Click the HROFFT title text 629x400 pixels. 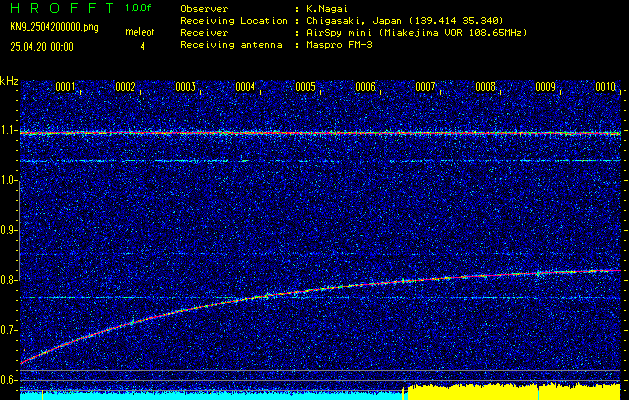click(63, 8)
